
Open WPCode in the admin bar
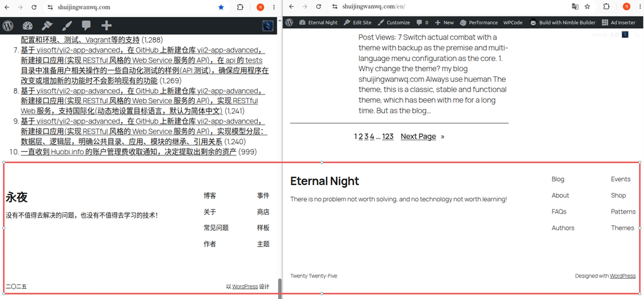(513, 23)
